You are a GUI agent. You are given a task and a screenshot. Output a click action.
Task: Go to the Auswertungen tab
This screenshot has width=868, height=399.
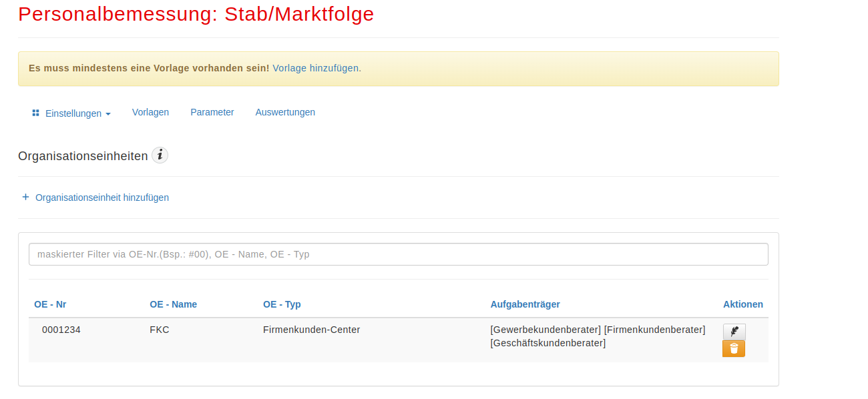(x=285, y=112)
